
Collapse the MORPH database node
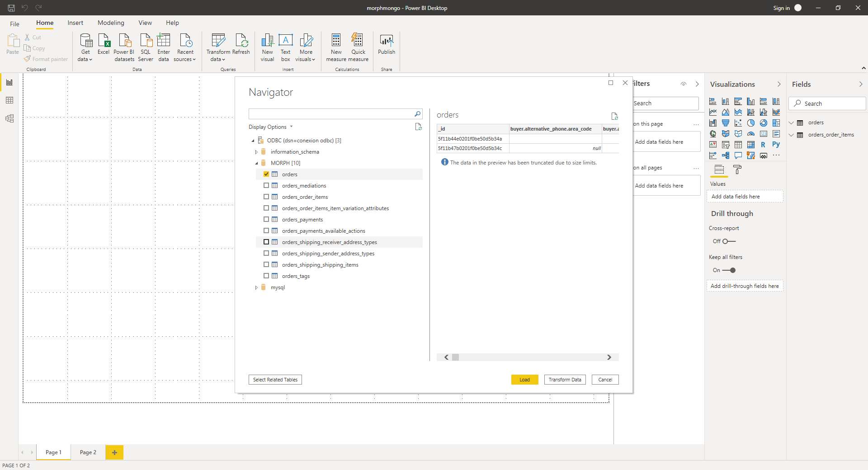pyautogui.click(x=256, y=163)
